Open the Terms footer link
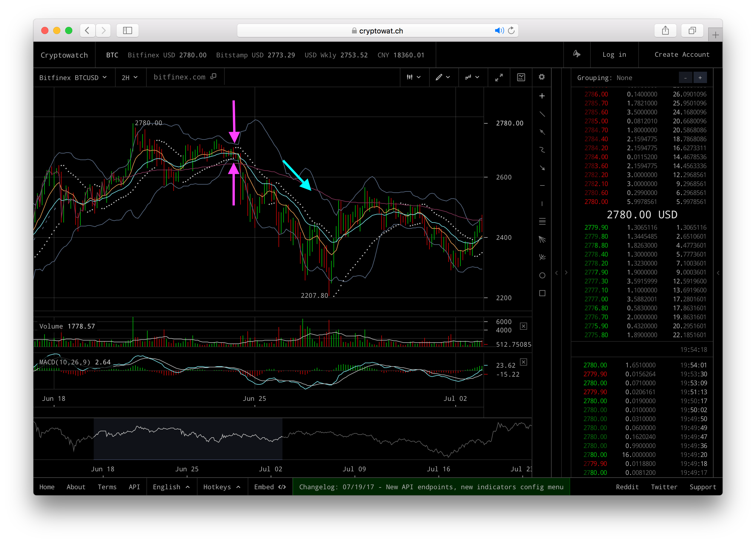 pos(107,487)
